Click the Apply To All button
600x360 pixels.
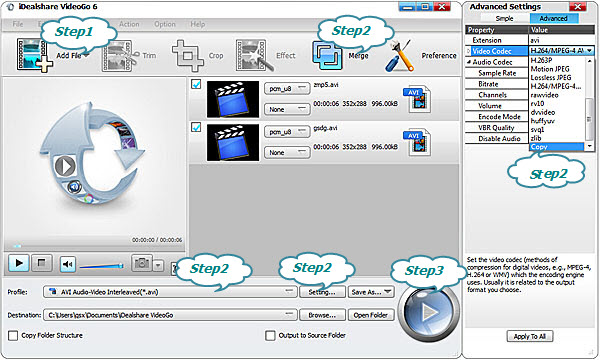tap(530, 336)
